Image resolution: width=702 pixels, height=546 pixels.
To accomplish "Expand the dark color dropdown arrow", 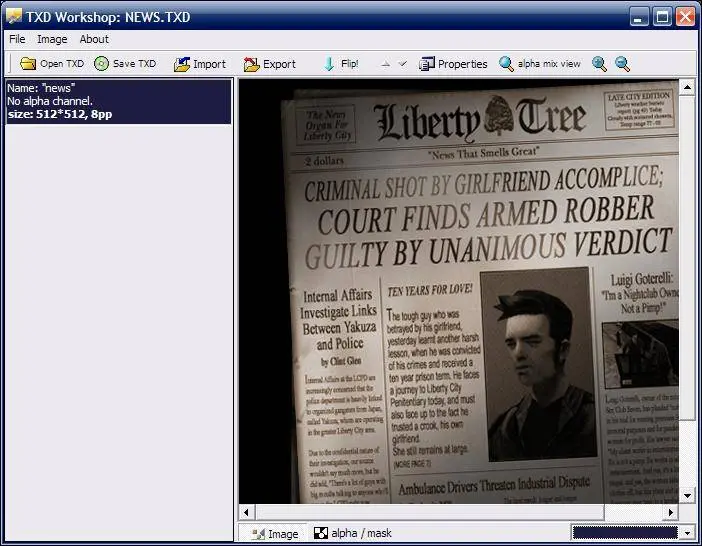I will 687,533.
